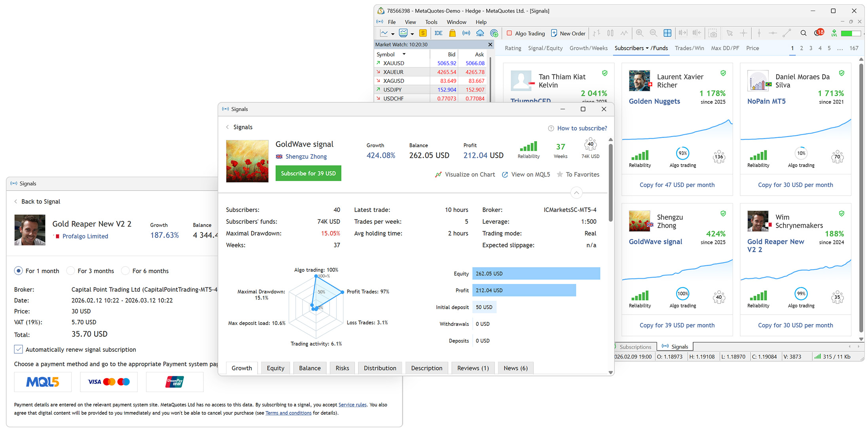Select the For 6 months option
Viewport: 868px width, 434px height.
tap(145, 271)
